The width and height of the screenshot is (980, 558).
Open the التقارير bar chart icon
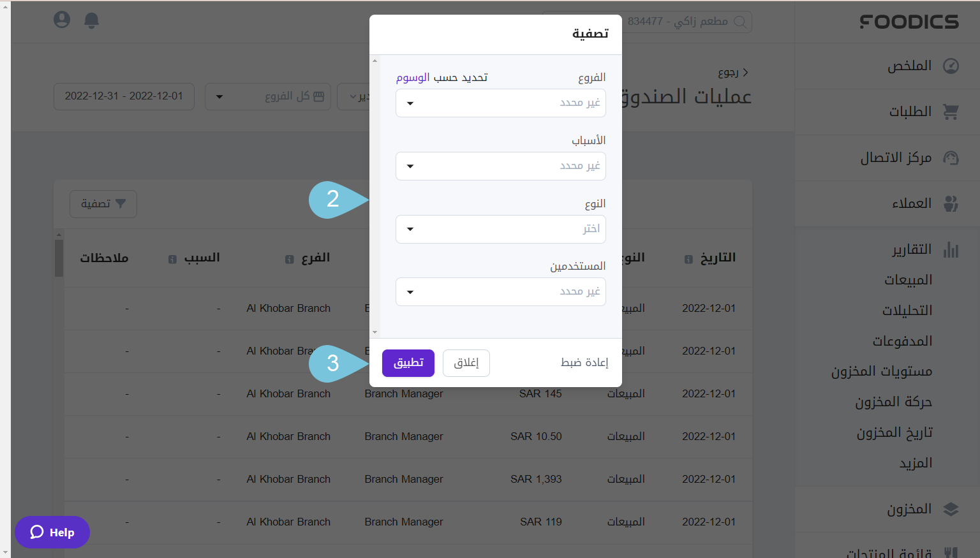pyautogui.click(x=951, y=249)
